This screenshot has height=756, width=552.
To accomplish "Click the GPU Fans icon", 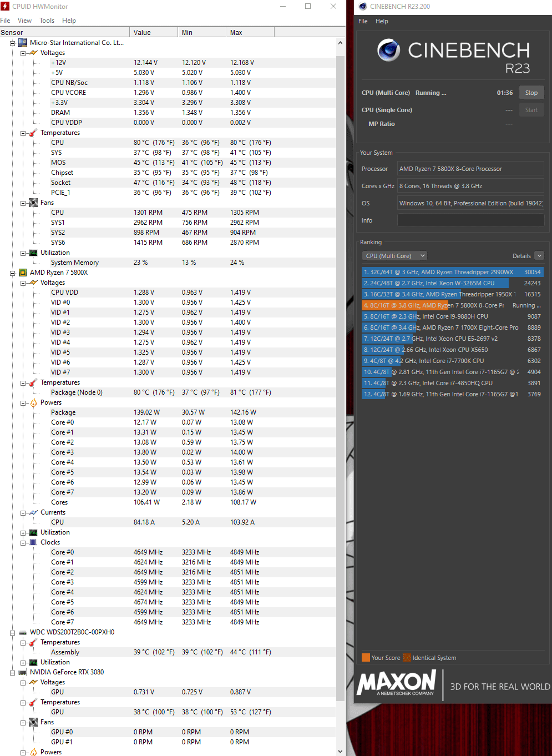I will tap(33, 722).
